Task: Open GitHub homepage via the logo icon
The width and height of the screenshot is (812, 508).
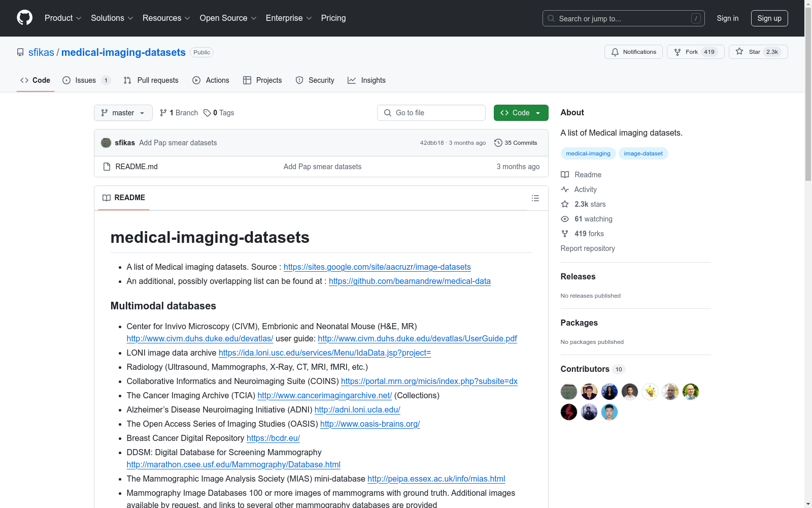Action: click(24, 18)
